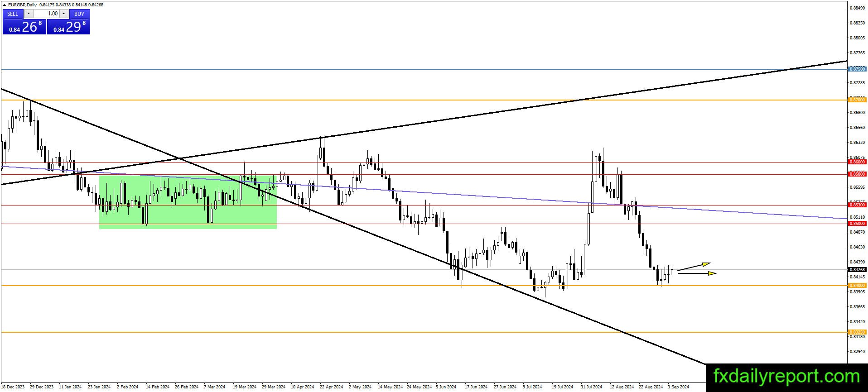Select the orange 0.83250 price level label
The height and width of the screenshot is (392, 868).
click(857, 332)
